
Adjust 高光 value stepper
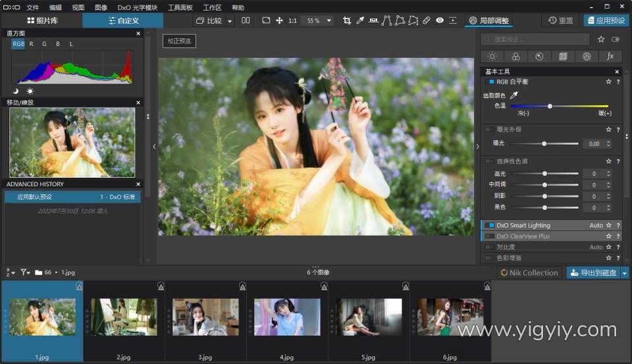click(608, 174)
